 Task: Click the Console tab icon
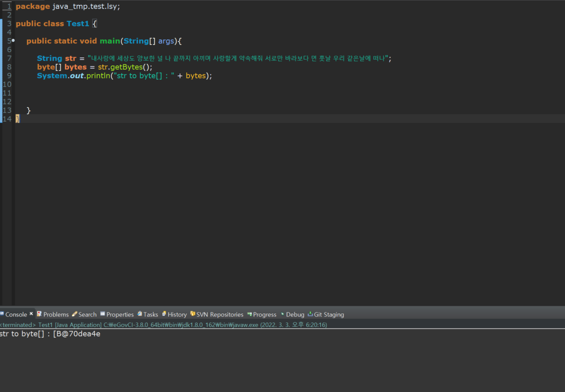click(2, 314)
